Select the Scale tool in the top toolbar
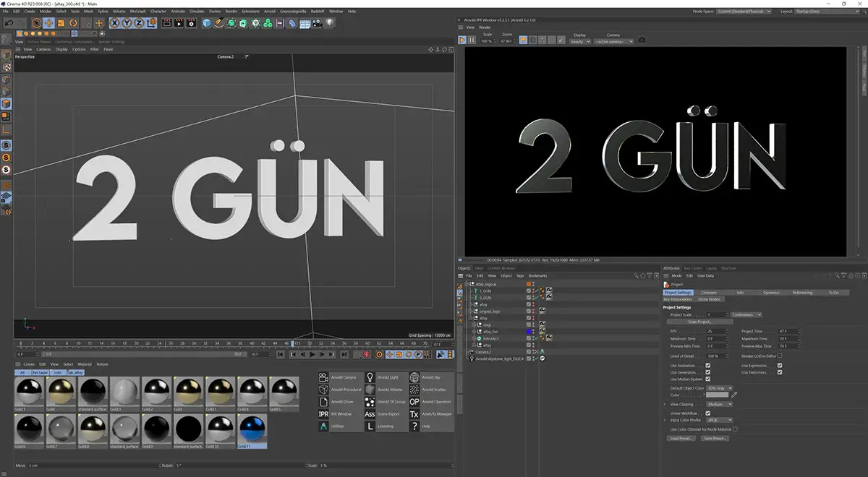The width and height of the screenshot is (868, 477). click(x=61, y=22)
